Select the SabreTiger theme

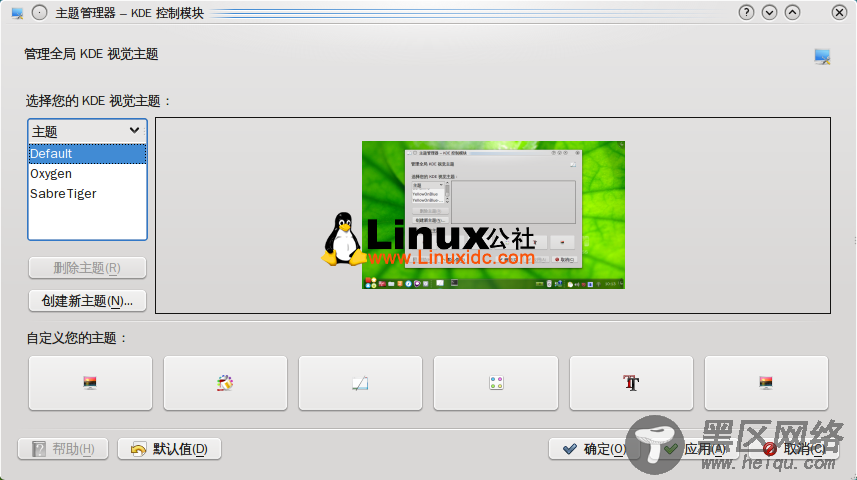pos(87,194)
